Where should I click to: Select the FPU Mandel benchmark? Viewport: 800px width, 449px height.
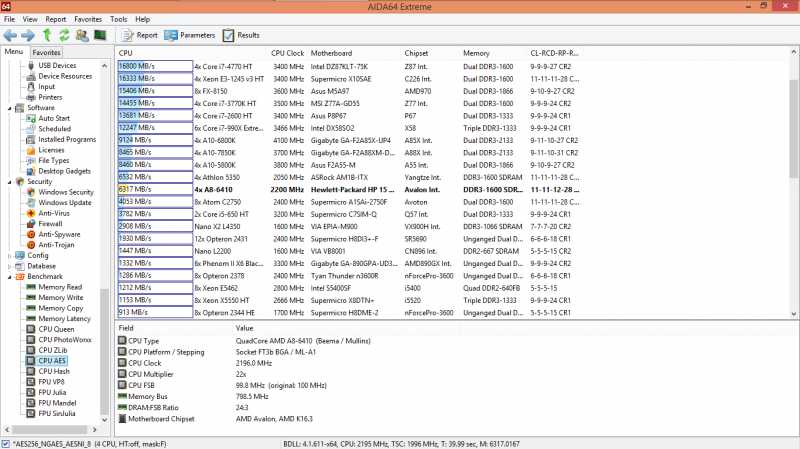coord(57,403)
